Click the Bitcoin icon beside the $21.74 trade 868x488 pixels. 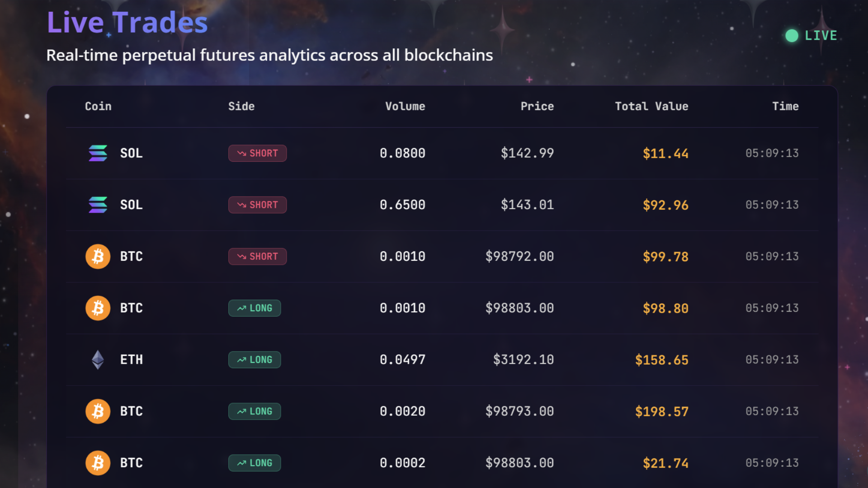98,463
